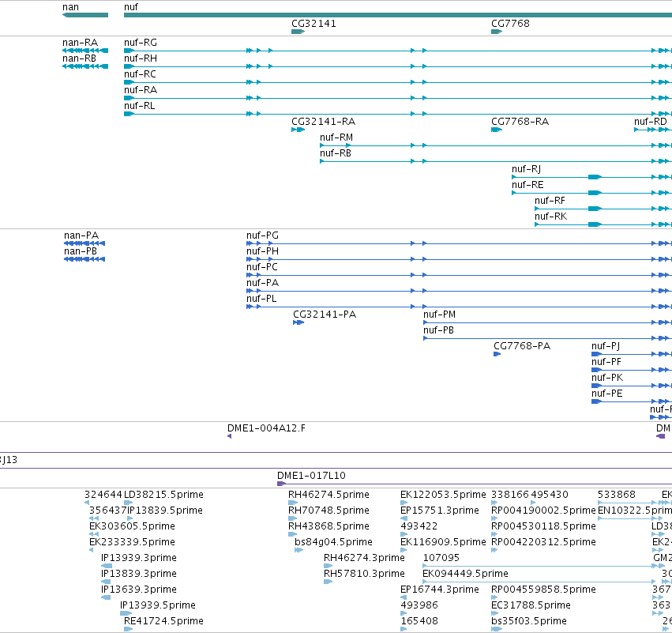Screen dimensions: 672x633
Task: Click the nuf-RE transcript label
Action: (527, 185)
